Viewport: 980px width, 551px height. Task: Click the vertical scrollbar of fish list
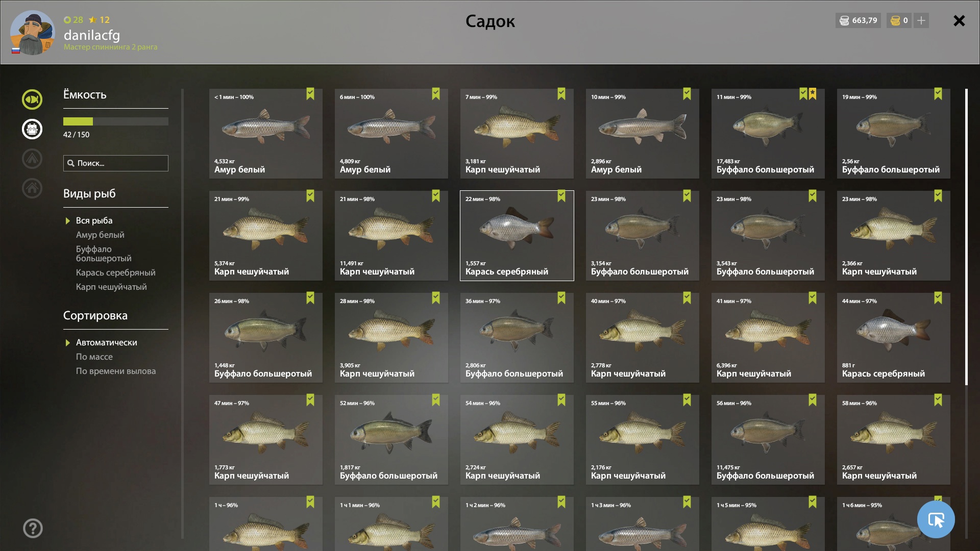(x=966, y=237)
